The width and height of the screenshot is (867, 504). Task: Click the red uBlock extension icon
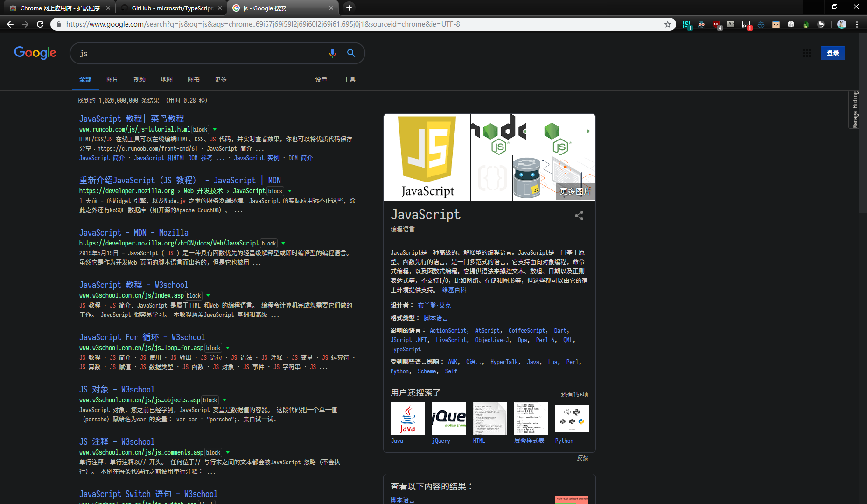point(716,24)
